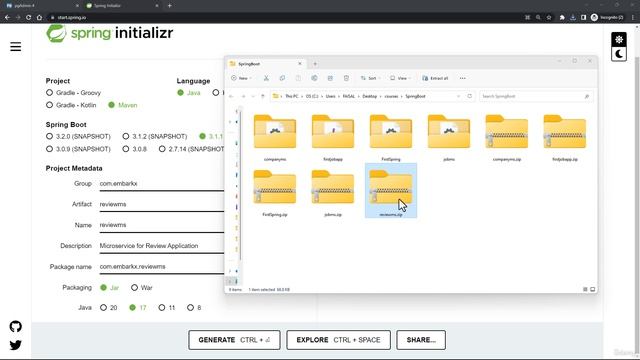Viewport: 640px width, 360px height.
Task: Open the New dropdown in File Explorer
Action: (x=241, y=78)
